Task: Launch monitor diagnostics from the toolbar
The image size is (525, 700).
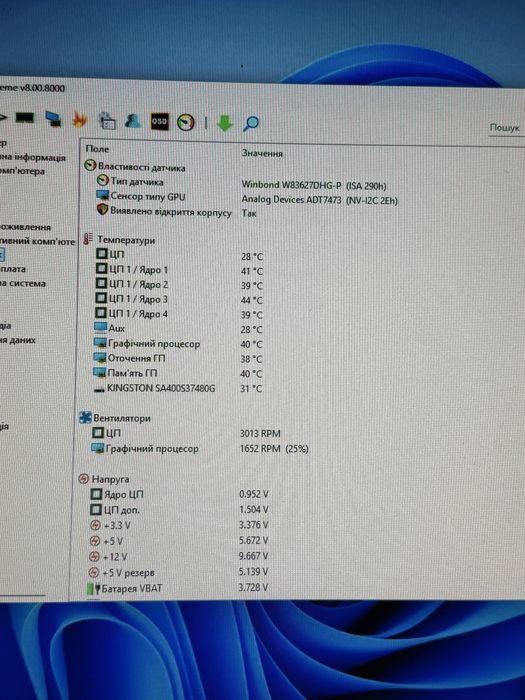Action: click(x=53, y=119)
